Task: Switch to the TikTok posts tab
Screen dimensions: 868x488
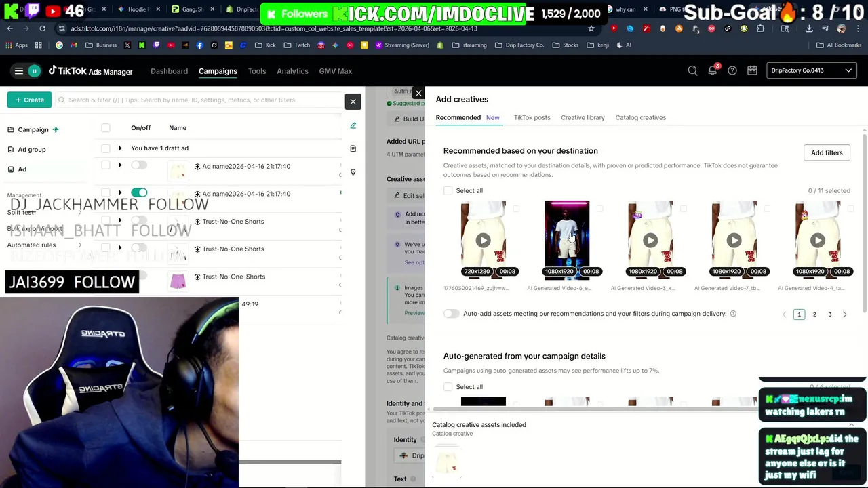Action: tap(532, 117)
